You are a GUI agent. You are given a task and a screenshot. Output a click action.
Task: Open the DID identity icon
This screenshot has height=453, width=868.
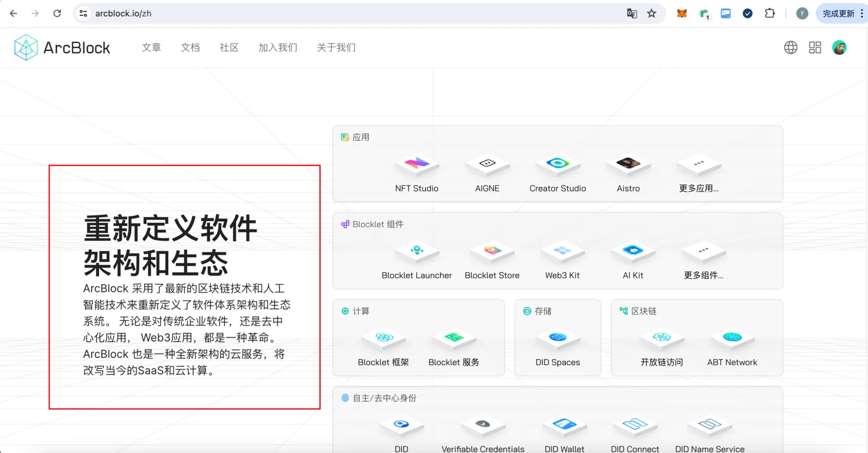[x=401, y=425]
